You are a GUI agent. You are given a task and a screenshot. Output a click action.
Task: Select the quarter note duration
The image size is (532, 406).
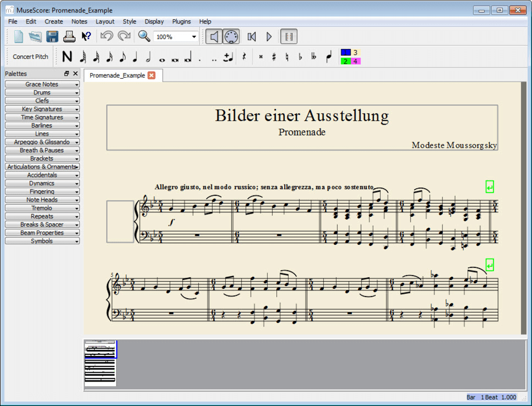tap(135, 57)
